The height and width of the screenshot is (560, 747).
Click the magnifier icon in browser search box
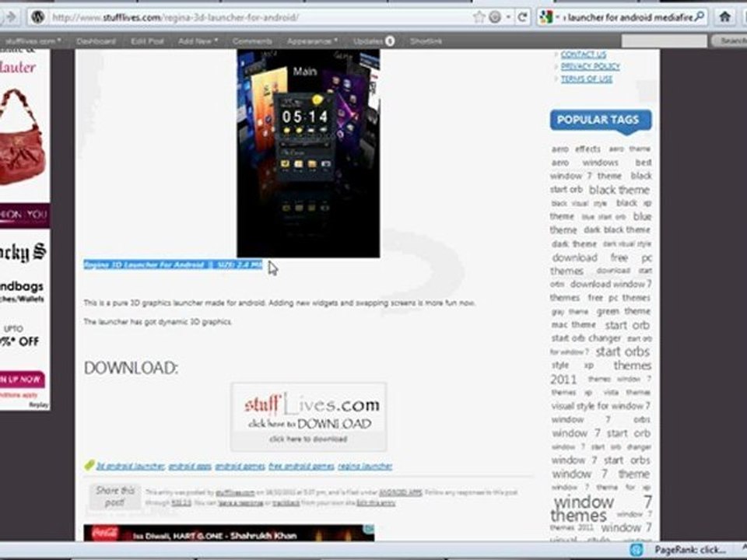pos(699,16)
